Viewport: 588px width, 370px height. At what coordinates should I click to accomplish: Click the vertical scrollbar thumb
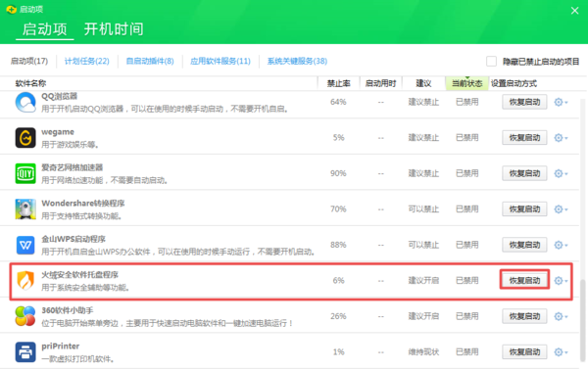coord(583,319)
